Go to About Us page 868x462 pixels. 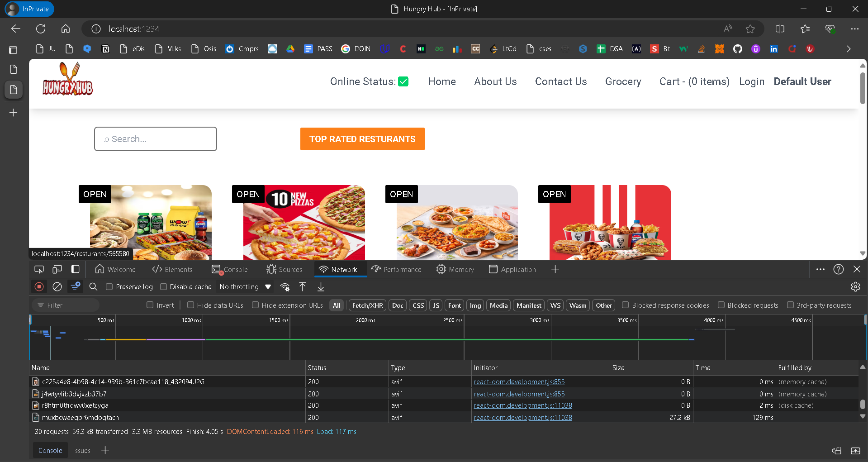pyautogui.click(x=495, y=81)
